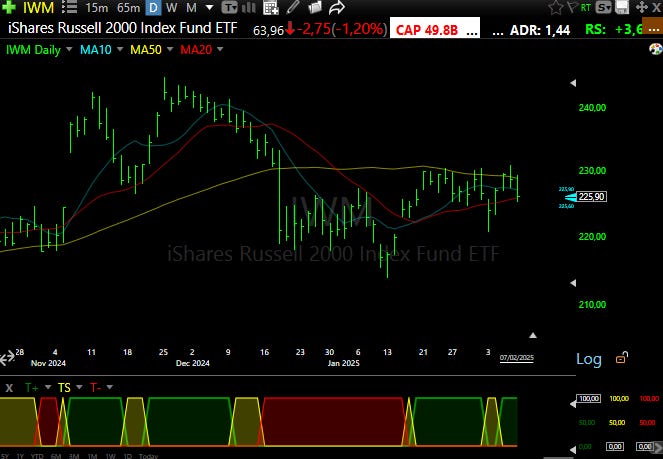Screen dimensions: 663x459
Task: Click the RS header value
Action: click(x=614, y=29)
